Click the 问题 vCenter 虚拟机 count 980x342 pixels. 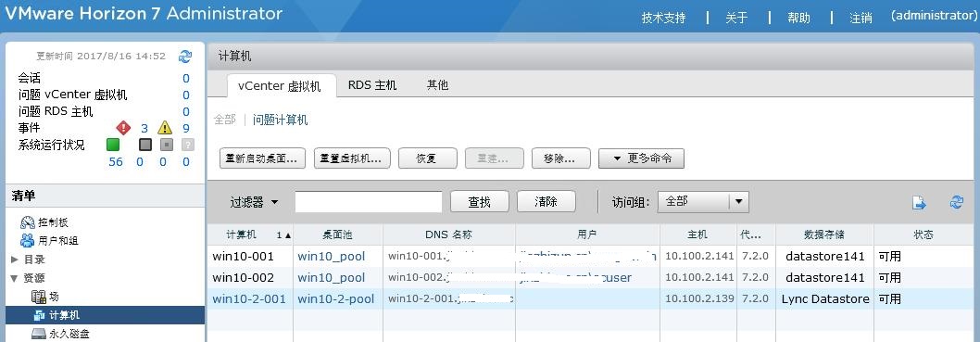(x=185, y=95)
